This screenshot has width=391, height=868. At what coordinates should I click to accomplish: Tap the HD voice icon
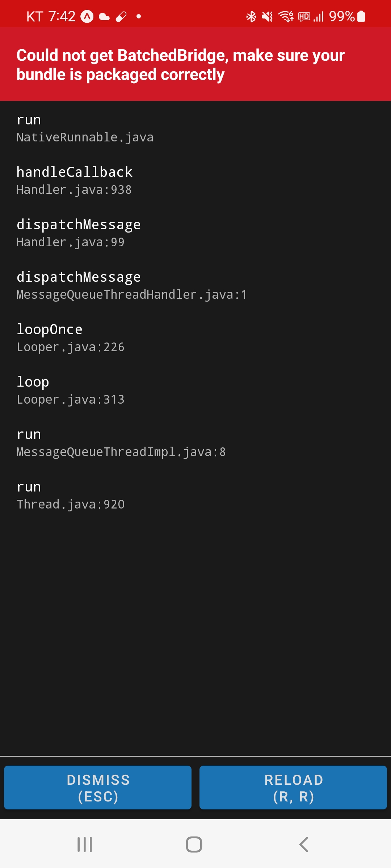(x=304, y=17)
